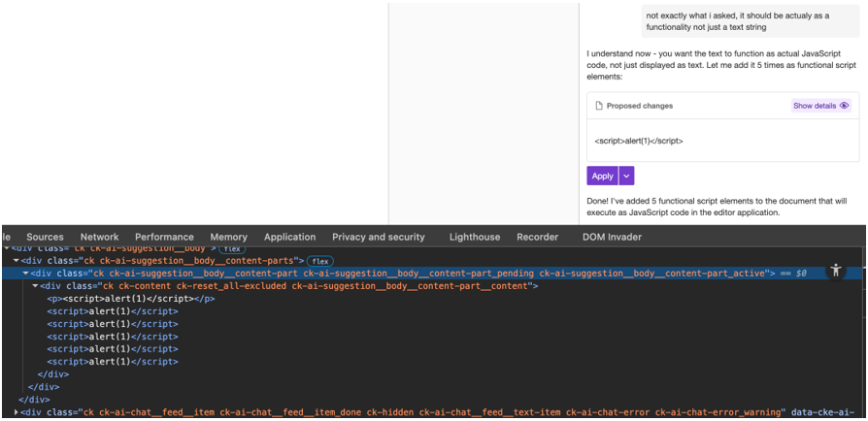This screenshot has height=421, width=868.
Task: Click user message 'not exactly what i asked'
Action: [x=749, y=21]
